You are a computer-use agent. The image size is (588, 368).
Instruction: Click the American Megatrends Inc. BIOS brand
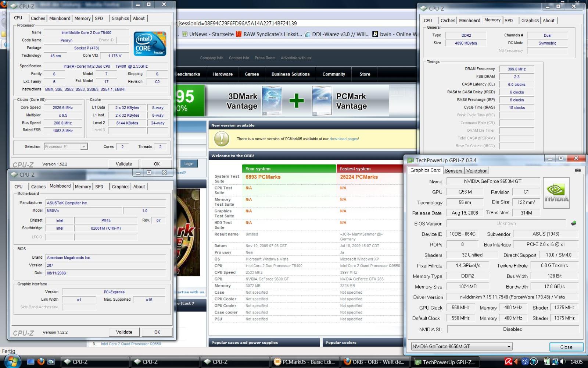click(106, 258)
